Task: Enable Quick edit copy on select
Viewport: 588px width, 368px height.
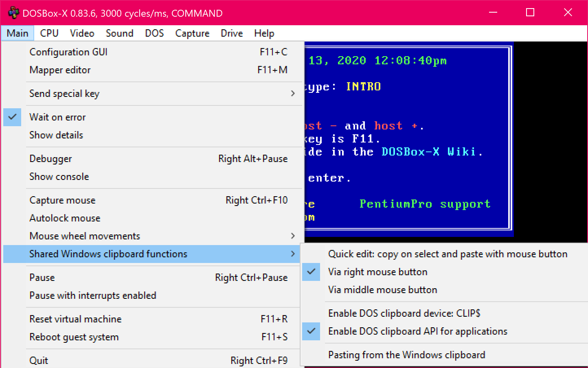Action: 445,254
